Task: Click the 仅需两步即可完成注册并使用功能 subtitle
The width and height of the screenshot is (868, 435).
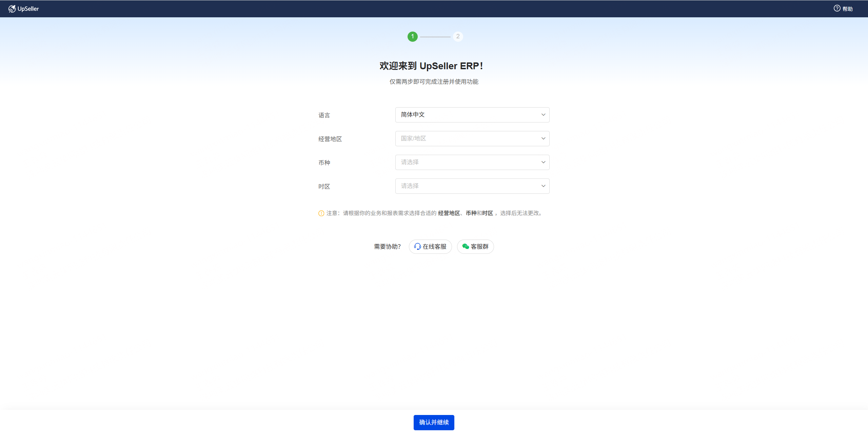Action: point(434,82)
